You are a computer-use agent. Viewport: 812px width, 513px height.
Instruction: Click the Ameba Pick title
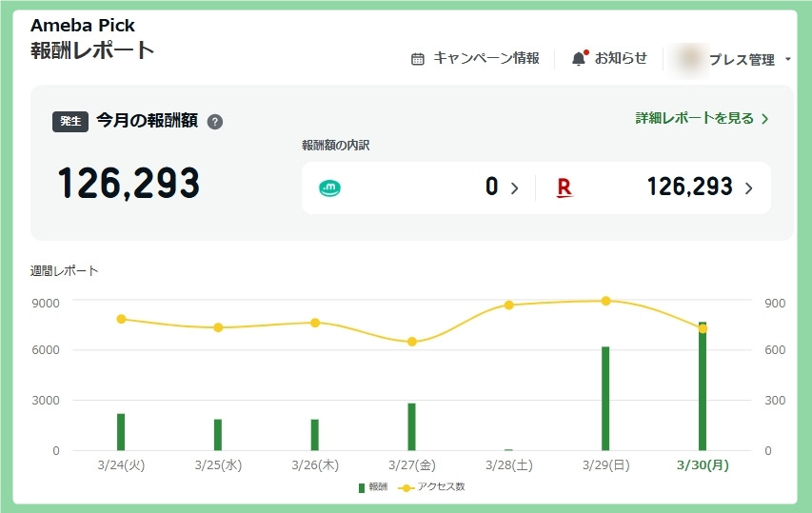(x=83, y=26)
